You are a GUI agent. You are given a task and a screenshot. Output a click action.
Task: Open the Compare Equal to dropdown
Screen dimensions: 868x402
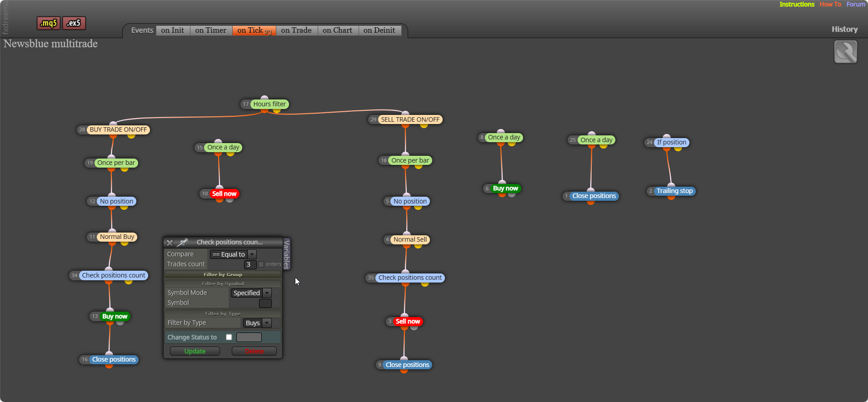(233, 254)
